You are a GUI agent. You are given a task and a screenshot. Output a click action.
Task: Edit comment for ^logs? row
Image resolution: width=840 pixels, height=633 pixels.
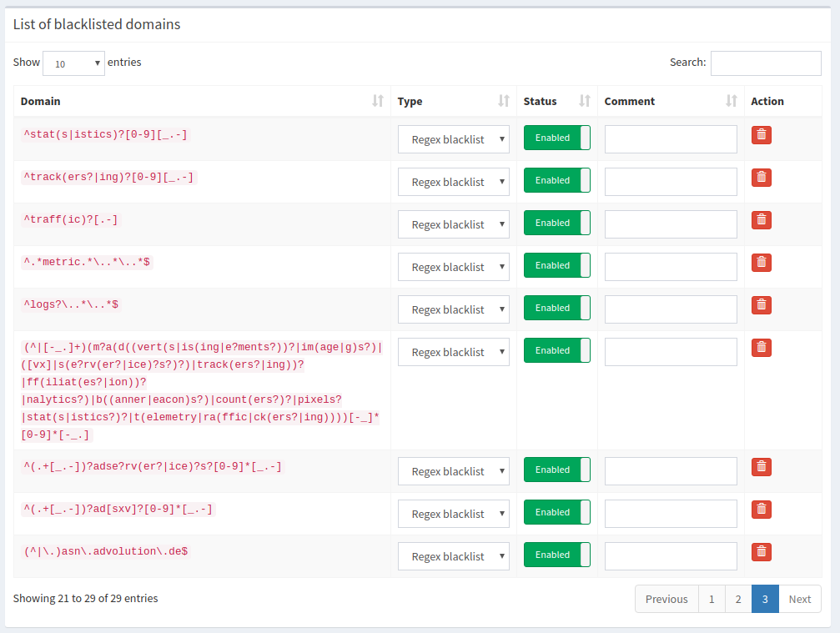point(671,309)
